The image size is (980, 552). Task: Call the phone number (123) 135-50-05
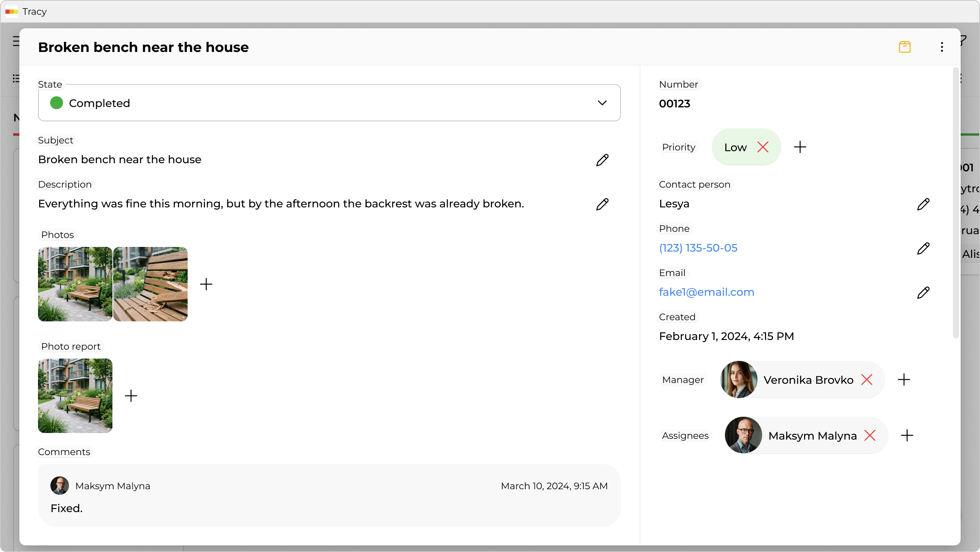click(x=698, y=248)
